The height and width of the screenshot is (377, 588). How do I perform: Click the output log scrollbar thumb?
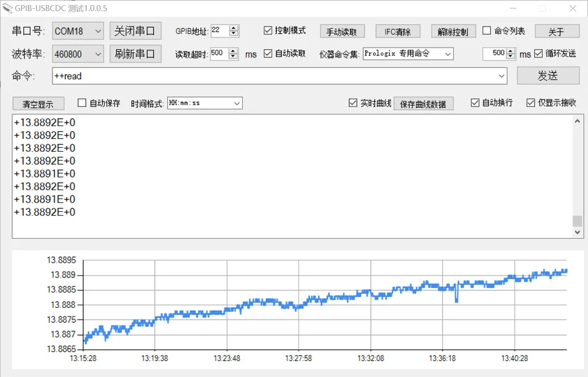pyautogui.click(x=578, y=221)
